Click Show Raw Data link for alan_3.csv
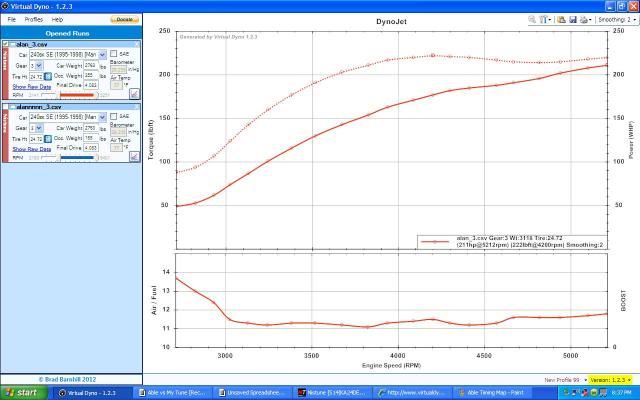 [32, 87]
